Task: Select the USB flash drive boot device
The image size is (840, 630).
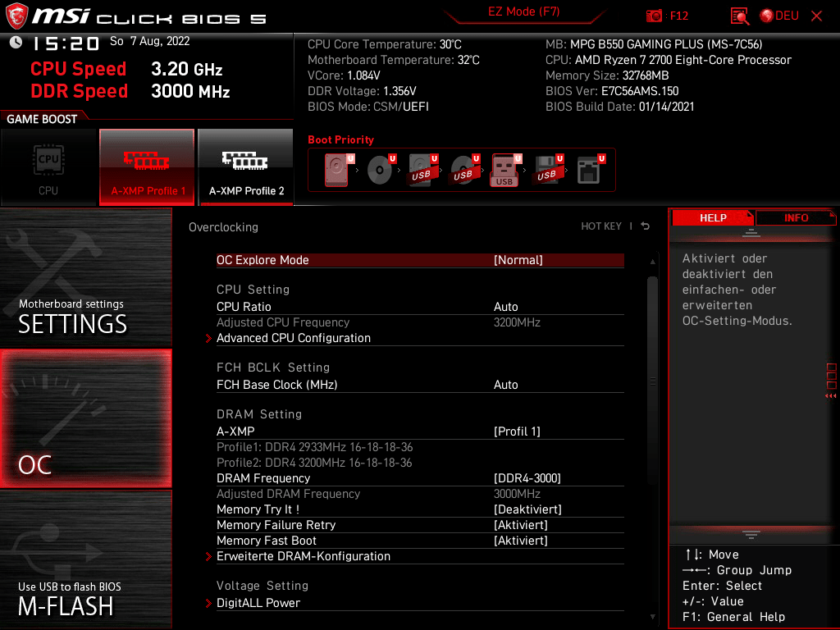Action: [504, 168]
